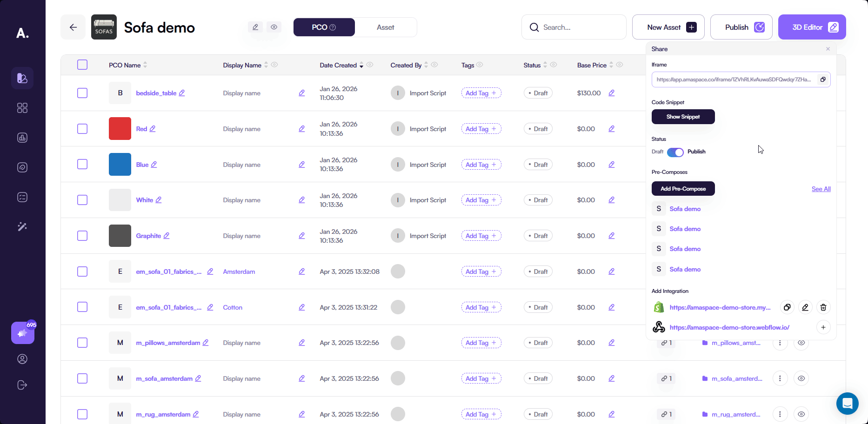The image size is (868, 424).
Task: Open the chat support bubble
Action: pyautogui.click(x=847, y=403)
